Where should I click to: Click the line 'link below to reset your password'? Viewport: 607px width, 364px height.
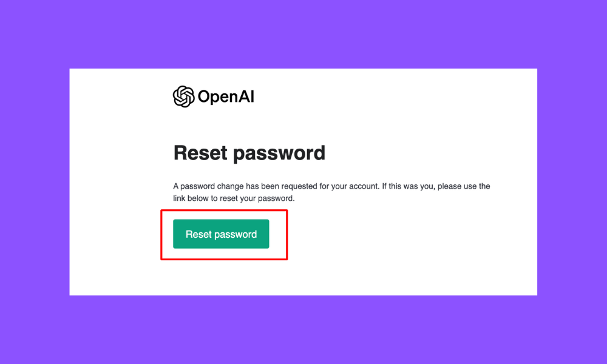(234, 198)
